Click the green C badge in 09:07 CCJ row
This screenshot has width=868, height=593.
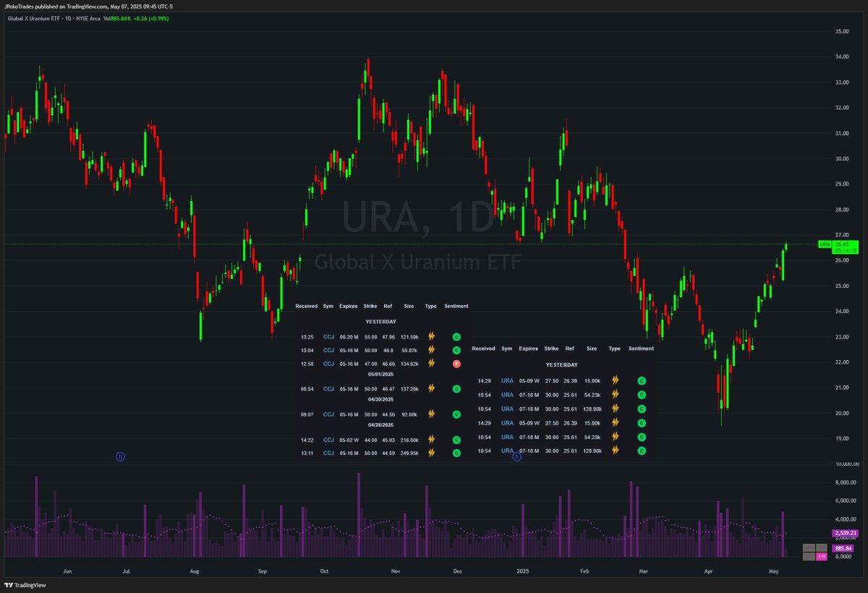coord(456,414)
